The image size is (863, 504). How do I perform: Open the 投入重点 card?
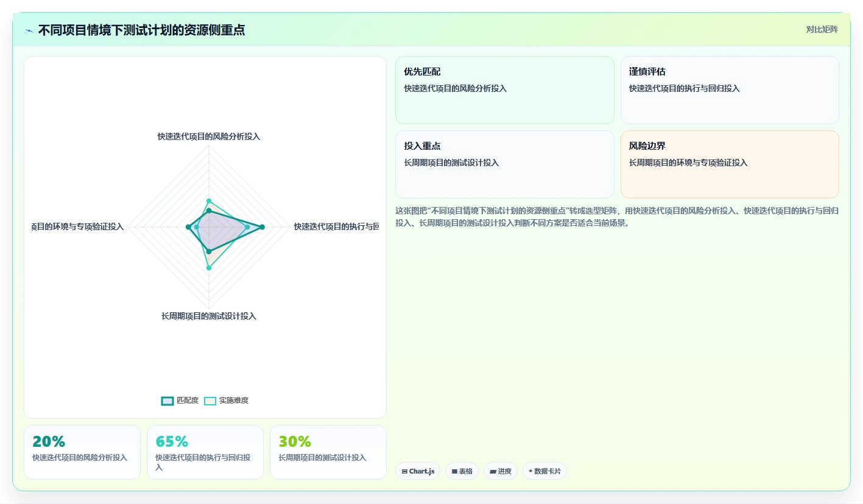[x=505, y=164]
